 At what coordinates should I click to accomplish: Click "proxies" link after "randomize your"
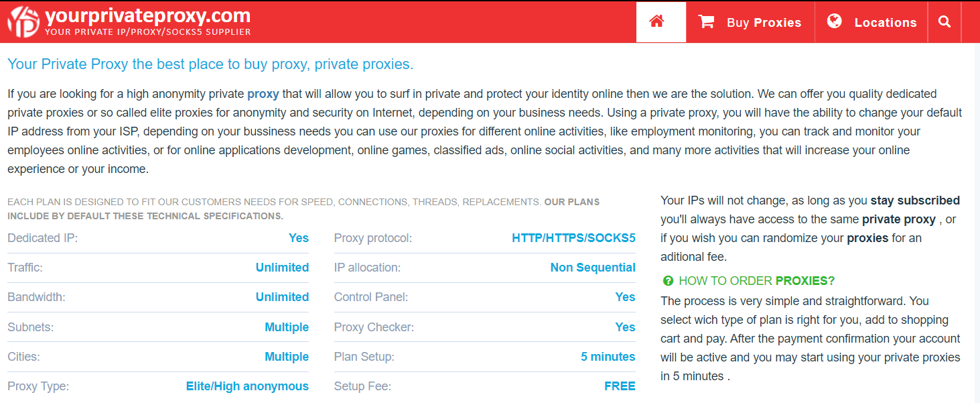pyautogui.click(x=867, y=238)
